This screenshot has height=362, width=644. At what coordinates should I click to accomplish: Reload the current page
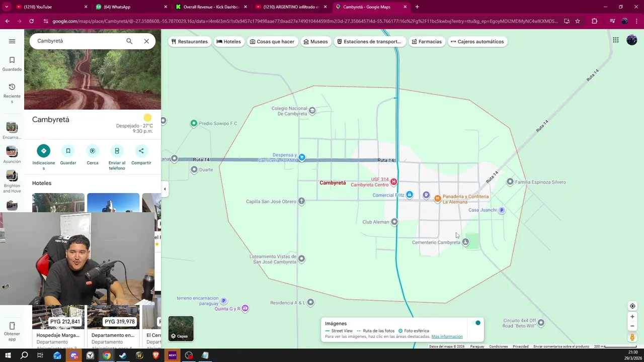click(x=31, y=21)
